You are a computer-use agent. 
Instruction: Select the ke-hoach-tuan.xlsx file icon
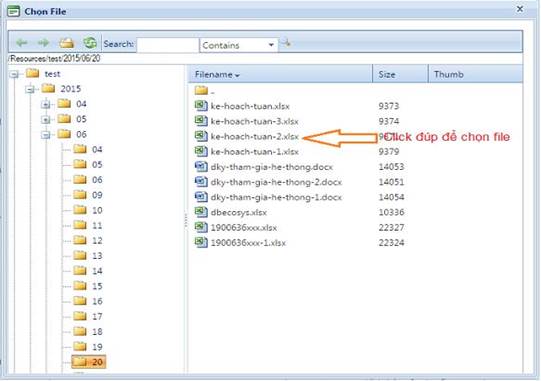[201, 106]
